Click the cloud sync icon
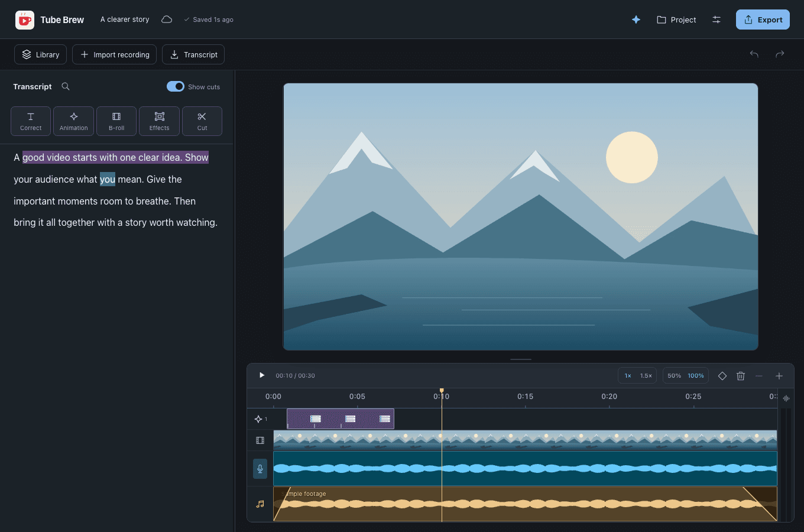The width and height of the screenshot is (804, 532). 167,20
